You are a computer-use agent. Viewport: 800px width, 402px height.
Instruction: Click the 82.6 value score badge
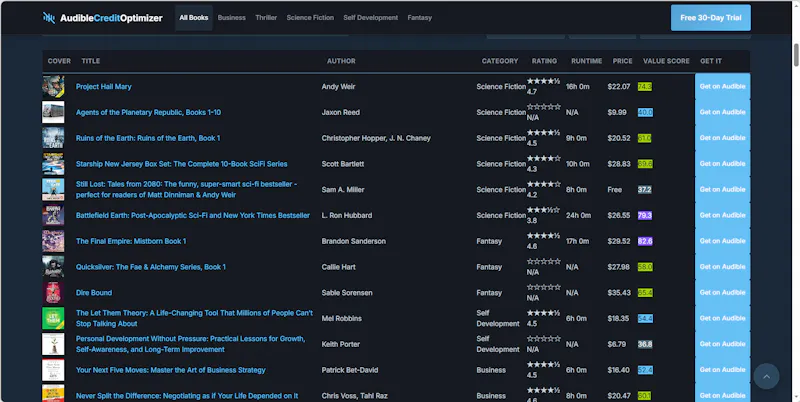[645, 241]
